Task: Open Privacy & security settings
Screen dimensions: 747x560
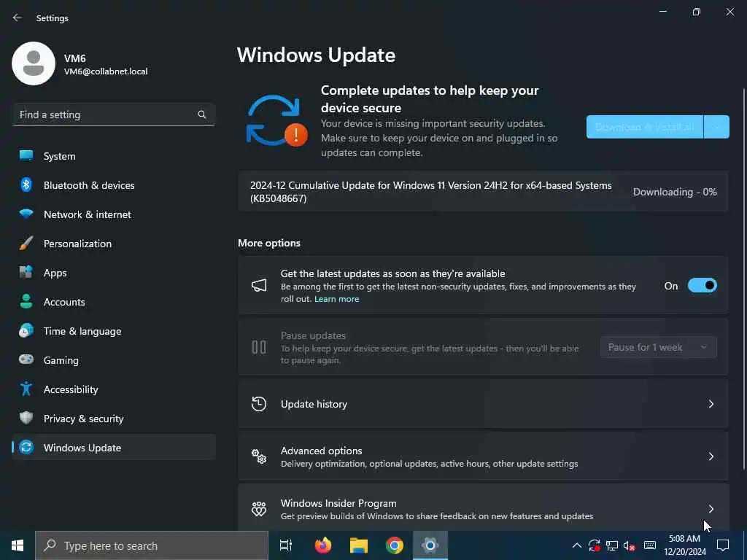Action: click(113, 418)
